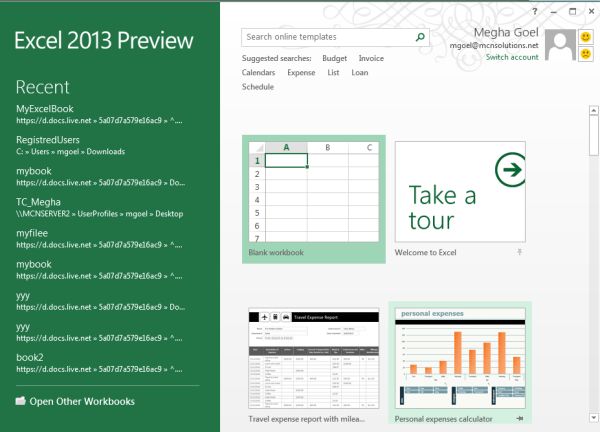Click the mgoel@mcnsolutions.net email text
Screen dimensions: 600x432
494,46
